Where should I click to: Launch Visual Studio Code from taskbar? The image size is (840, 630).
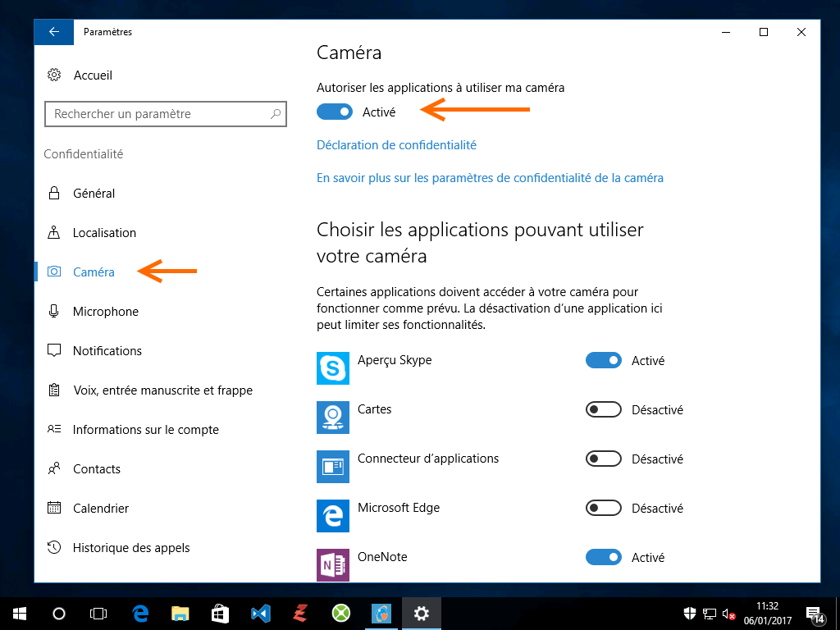click(261, 614)
